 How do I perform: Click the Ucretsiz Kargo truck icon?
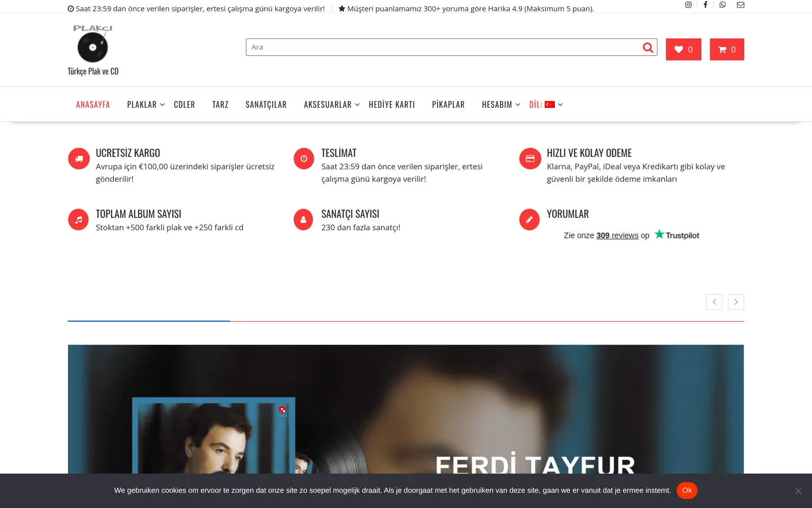point(79,159)
